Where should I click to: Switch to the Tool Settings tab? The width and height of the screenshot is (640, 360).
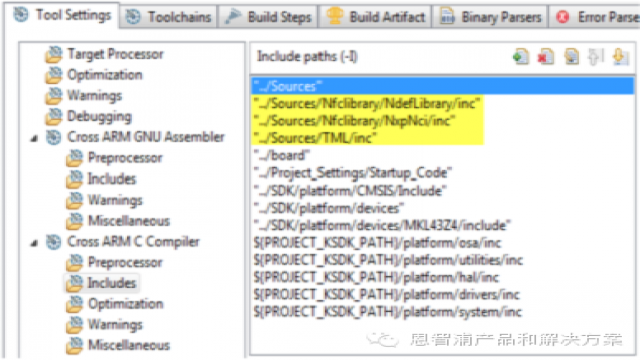62,15
